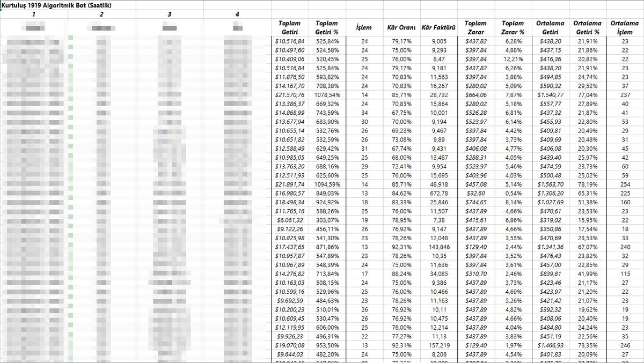Viewport: 644px width, 363px height.
Task: Click the Kâr Oranı column header
Action: click(401, 27)
